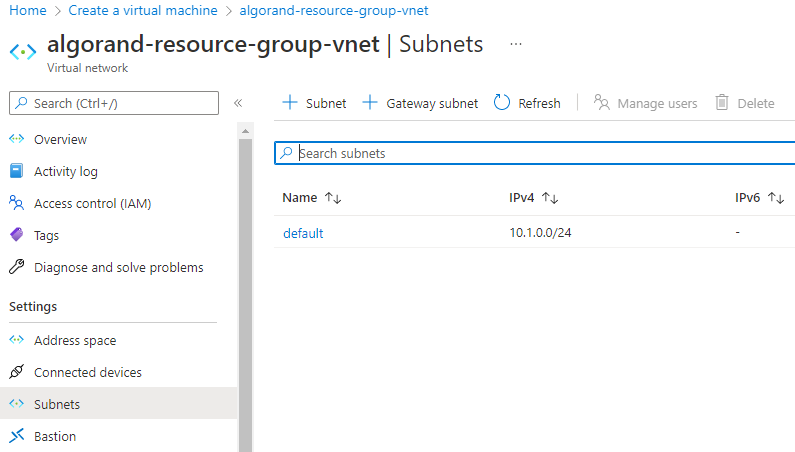This screenshot has width=795, height=452.
Task: Go to Create a virtual machine breadcrumb
Action: (143, 10)
